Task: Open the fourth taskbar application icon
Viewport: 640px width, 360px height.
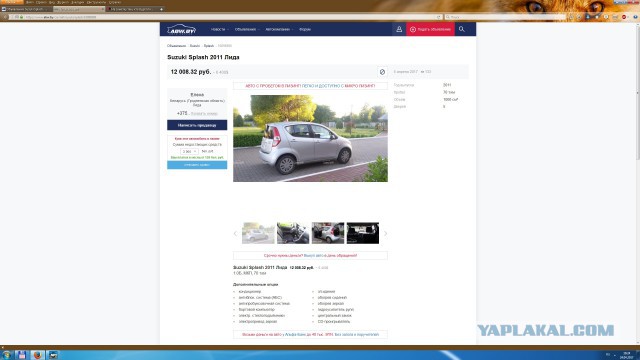Action: (53, 355)
